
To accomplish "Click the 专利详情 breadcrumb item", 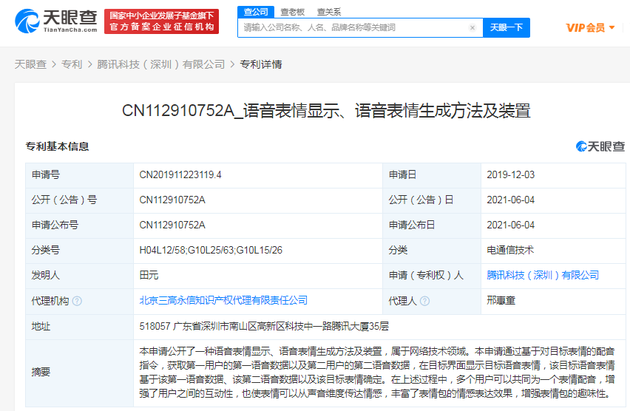I will coord(261,64).
